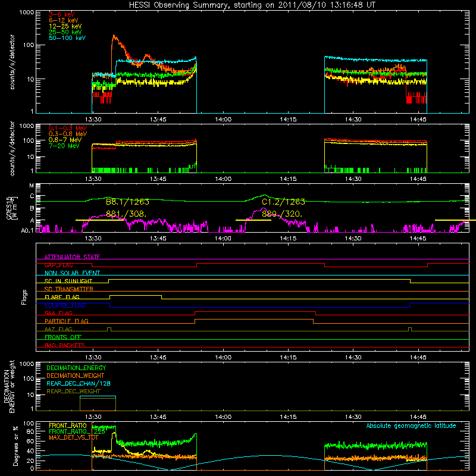Click the DECIMATION_ENERGY legend entry
This screenshot has height=476, width=476.
pyautogui.click(x=76, y=368)
